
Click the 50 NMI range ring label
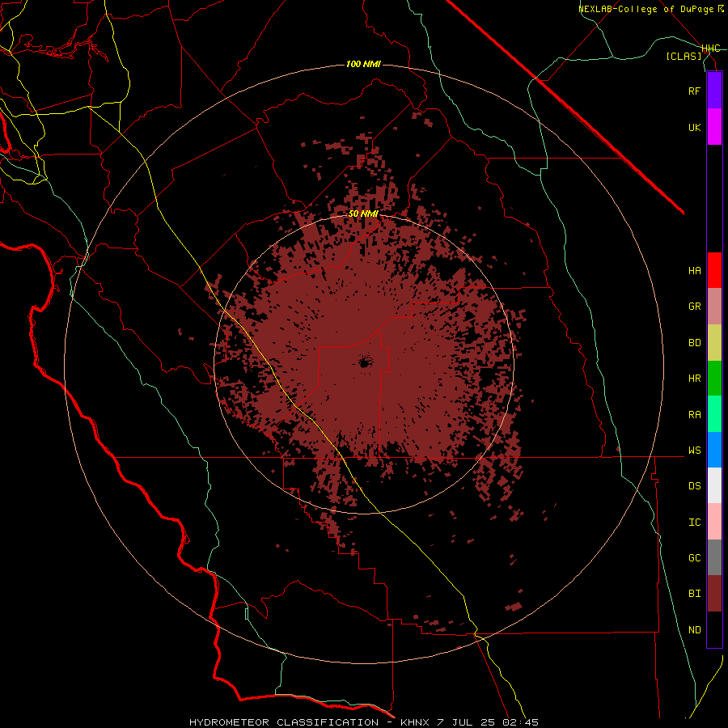point(363,214)
